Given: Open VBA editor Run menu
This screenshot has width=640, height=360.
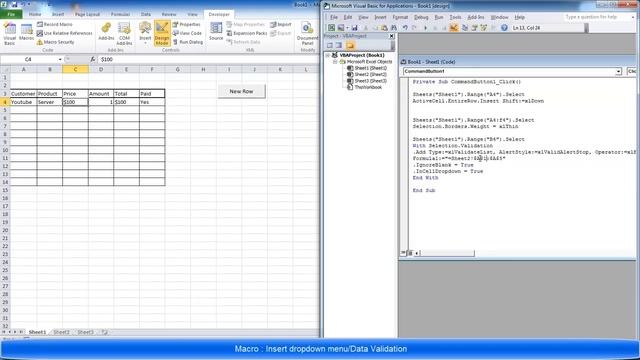Looking at the screenshot, I should (x=439, y=17).
